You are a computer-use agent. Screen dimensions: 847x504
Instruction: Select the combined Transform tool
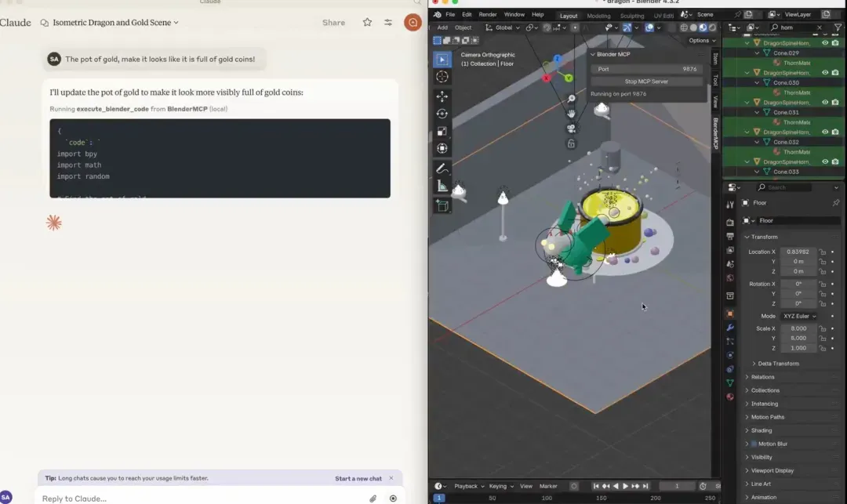coord(442,148)
